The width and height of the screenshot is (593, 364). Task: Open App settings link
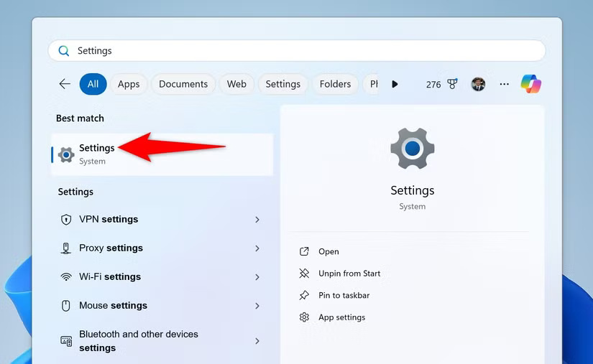(x=341, y=317)
